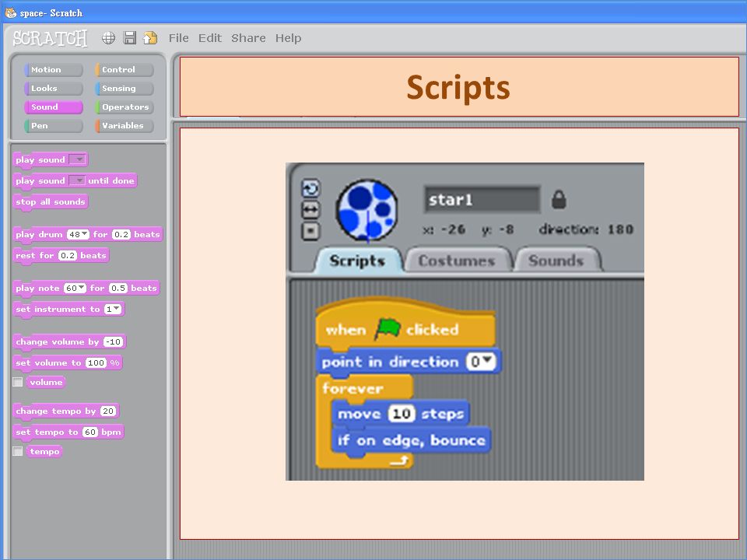Viewport: 747px width, 560px height.
Task: Click the 0.2 beats field in play drum
Action: (121, 234)
